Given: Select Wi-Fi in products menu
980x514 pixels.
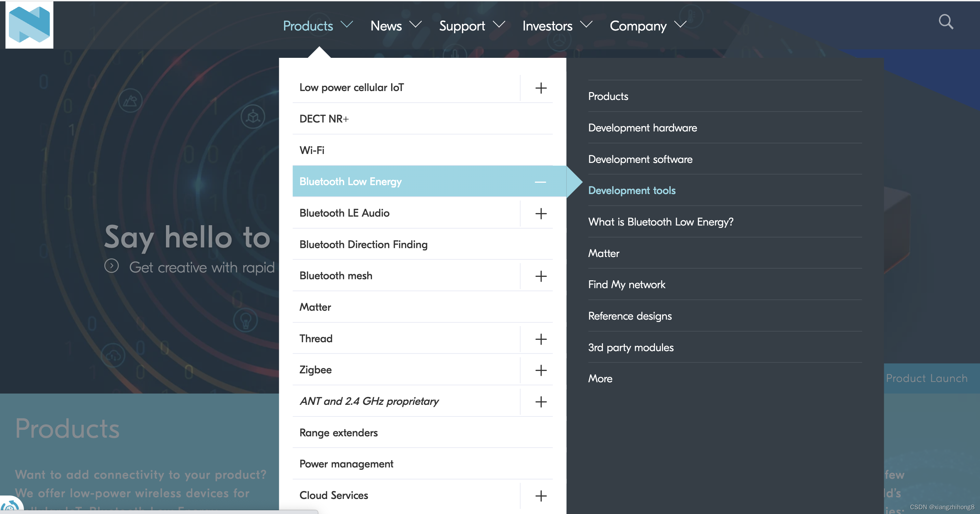Looking at the screenshot, I should (x=312, y=150).
